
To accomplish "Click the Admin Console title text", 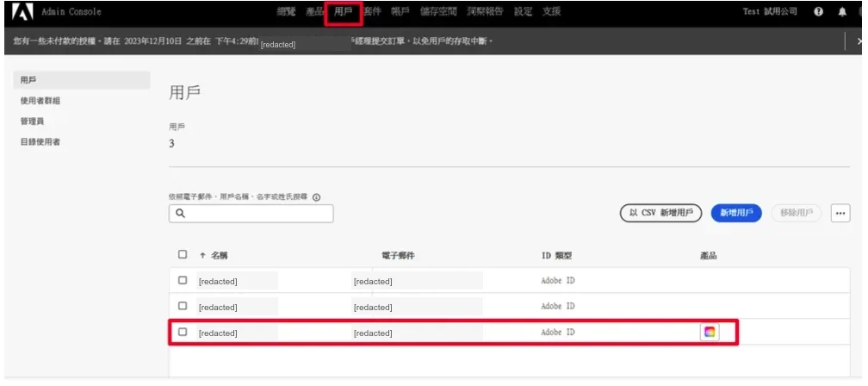I will (71, 11).
